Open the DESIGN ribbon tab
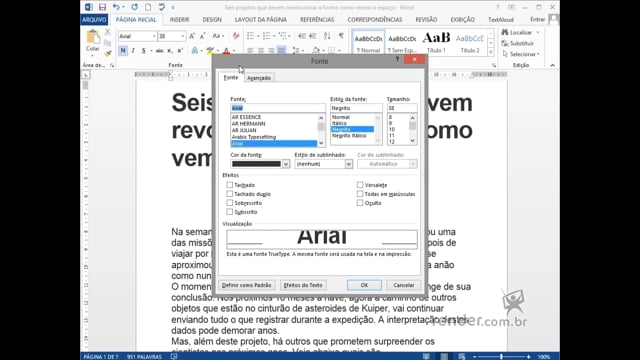Viewport: 640px width, 360px height. 212,20
